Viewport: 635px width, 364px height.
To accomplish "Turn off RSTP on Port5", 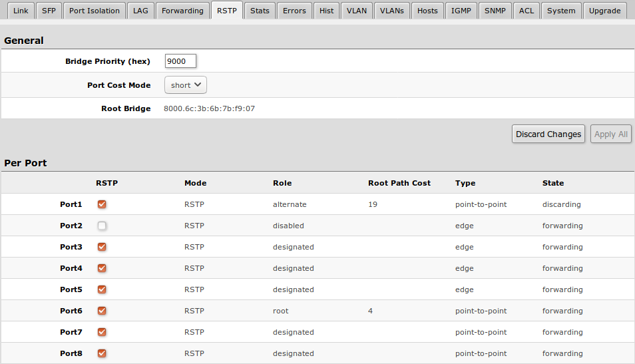I will tap(102, 289).
